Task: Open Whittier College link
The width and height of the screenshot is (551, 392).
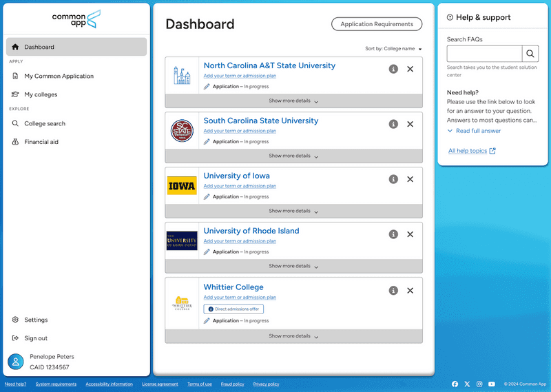Action: tap(233, 287)
